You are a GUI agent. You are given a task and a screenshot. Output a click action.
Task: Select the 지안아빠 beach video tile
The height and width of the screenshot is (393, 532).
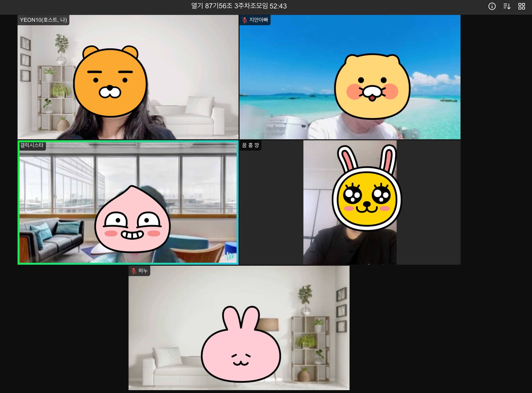(x=350, y=77)
